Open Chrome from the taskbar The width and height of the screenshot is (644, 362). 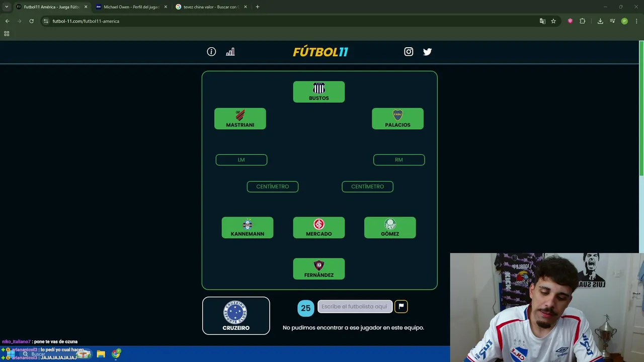click(x=116, y=354)
